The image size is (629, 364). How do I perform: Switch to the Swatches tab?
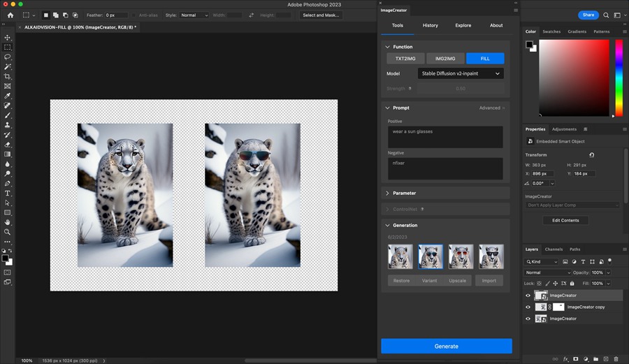(x=551, y=31)
